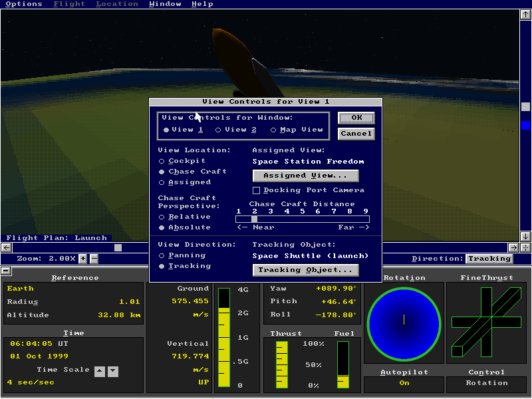This screenshot has width=532, height=399.
Task: Cancel the View Controls dialog
Action: (x=356, y=134)
